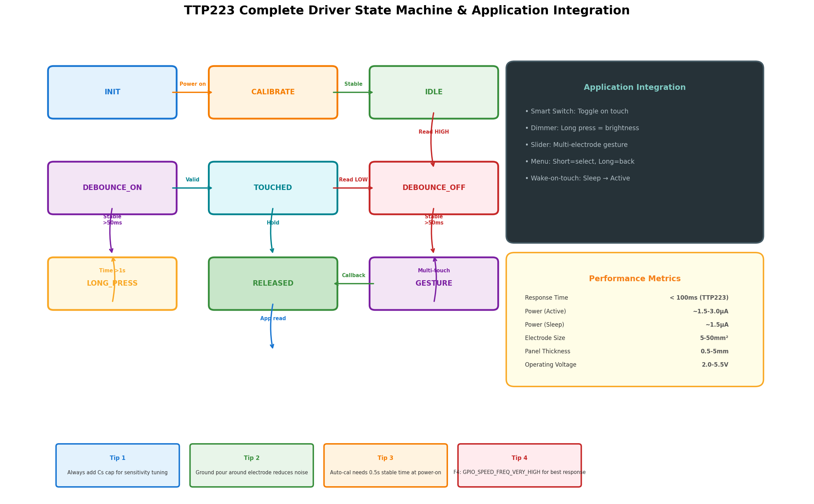Select the RELEASED state box
The width and height of the screenshot is (814, 504).
tap(273, 284)
